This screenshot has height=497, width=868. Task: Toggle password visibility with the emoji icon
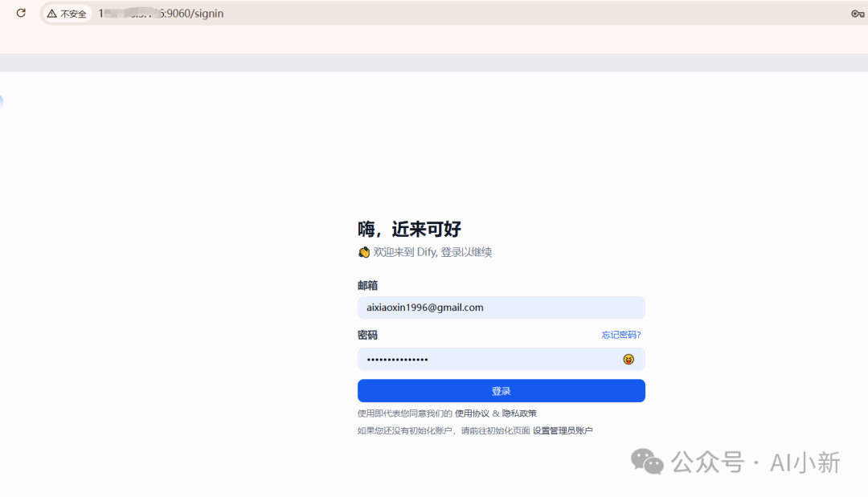(628, 359)
